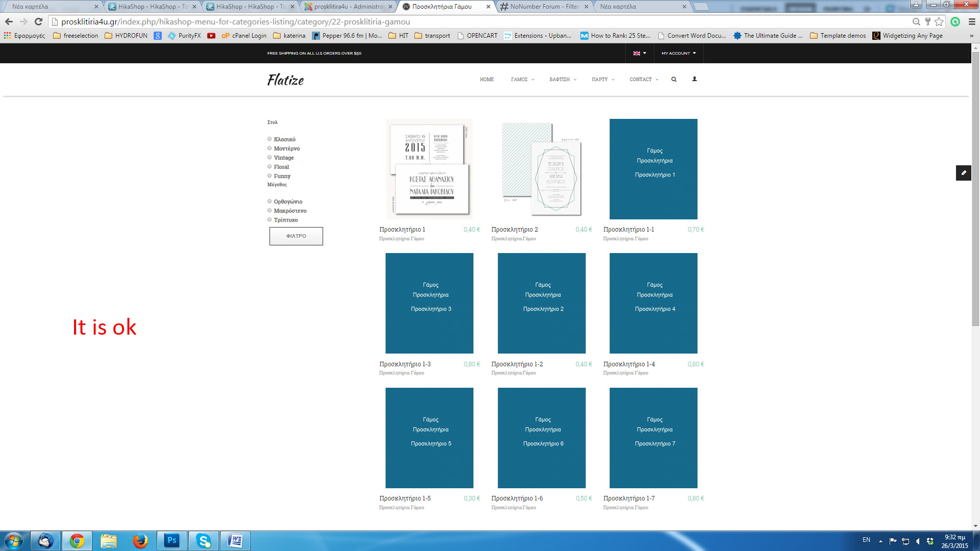The image size is (980, 551).
Task: Reload the page with the refresh icon
Action: pyautogui.click(x=38, y=22)
